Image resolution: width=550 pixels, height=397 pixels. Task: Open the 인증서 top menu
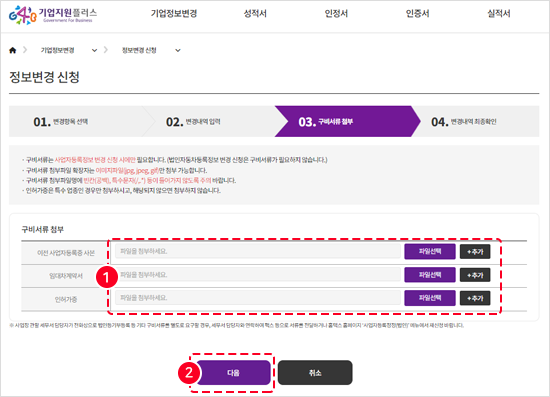point(417,13)
